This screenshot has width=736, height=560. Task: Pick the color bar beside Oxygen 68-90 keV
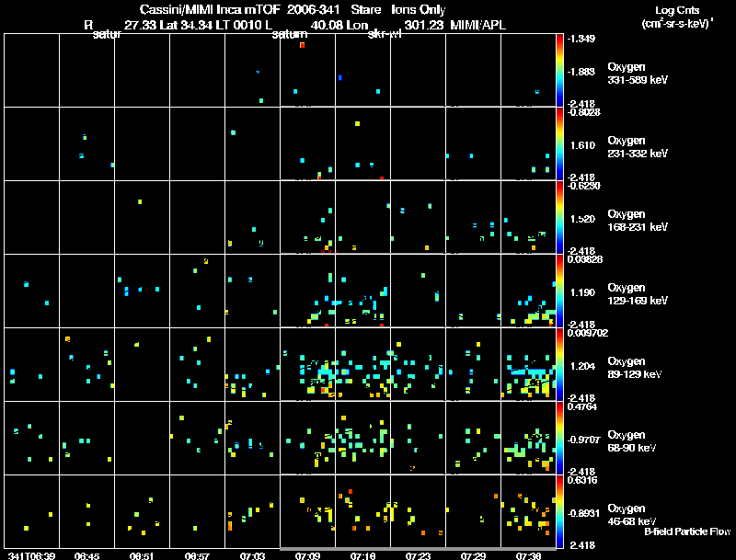[559, 438]
